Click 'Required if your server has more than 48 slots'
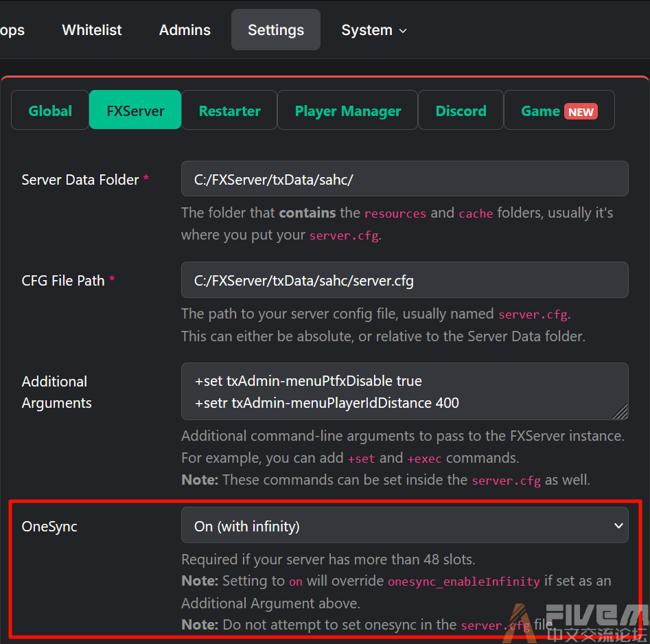Viewport: 650px width, 644px height. 327,560
